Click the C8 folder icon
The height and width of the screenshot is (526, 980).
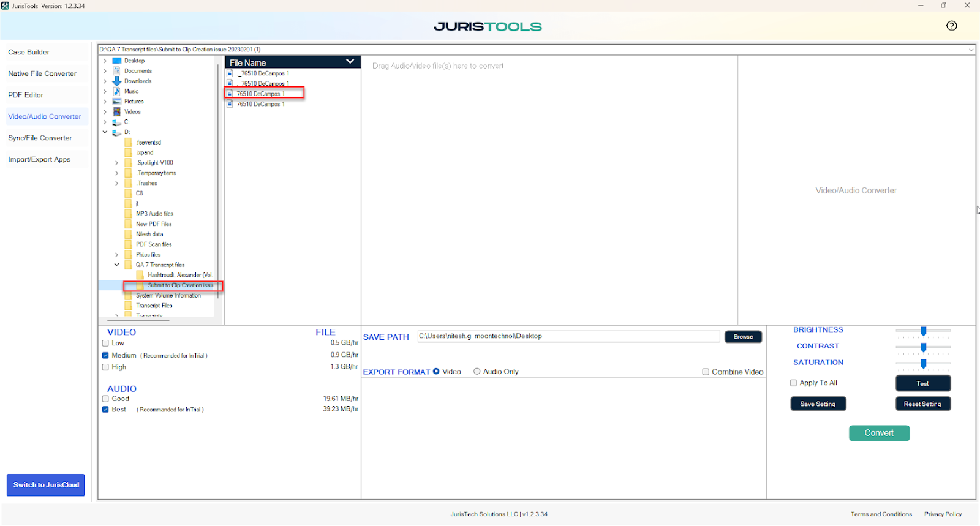pyautogui.click(x=129, y=193)
